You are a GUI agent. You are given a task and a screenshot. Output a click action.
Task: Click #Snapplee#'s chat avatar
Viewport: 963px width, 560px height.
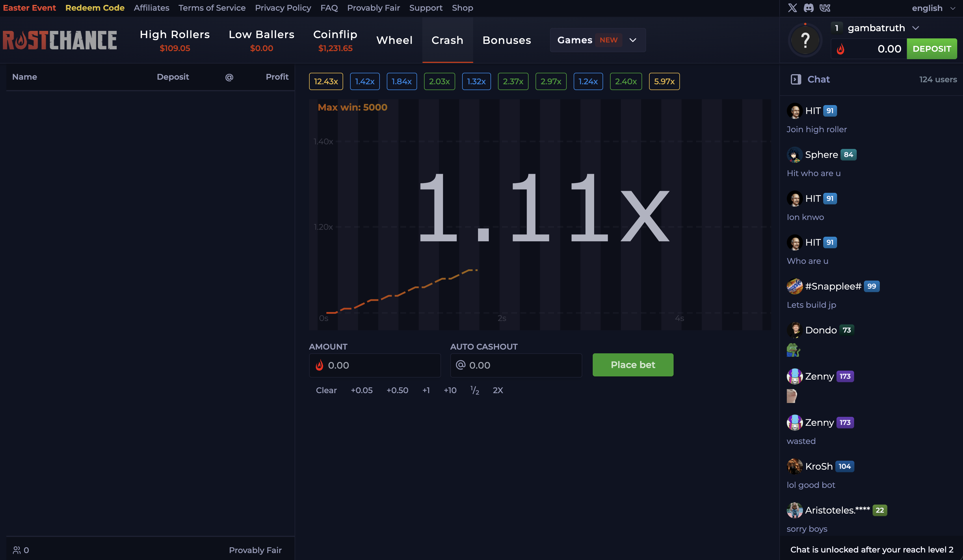click(x=795, y=286)
